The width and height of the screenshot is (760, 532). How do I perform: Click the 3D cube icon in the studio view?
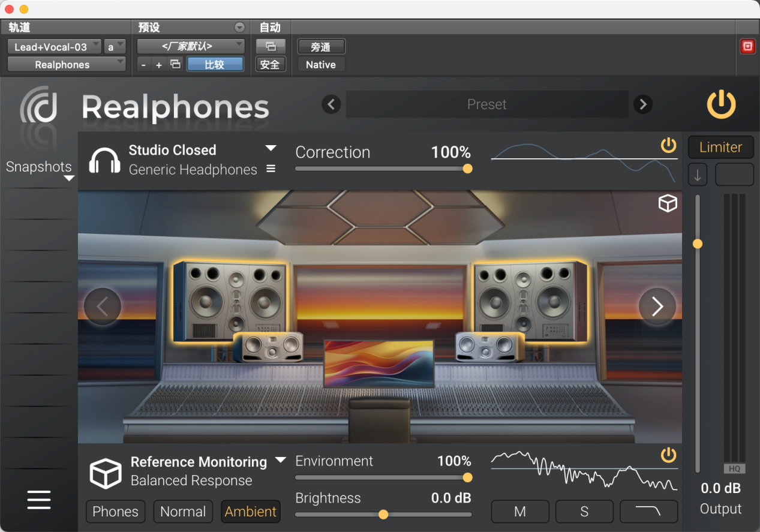[668, 204]
